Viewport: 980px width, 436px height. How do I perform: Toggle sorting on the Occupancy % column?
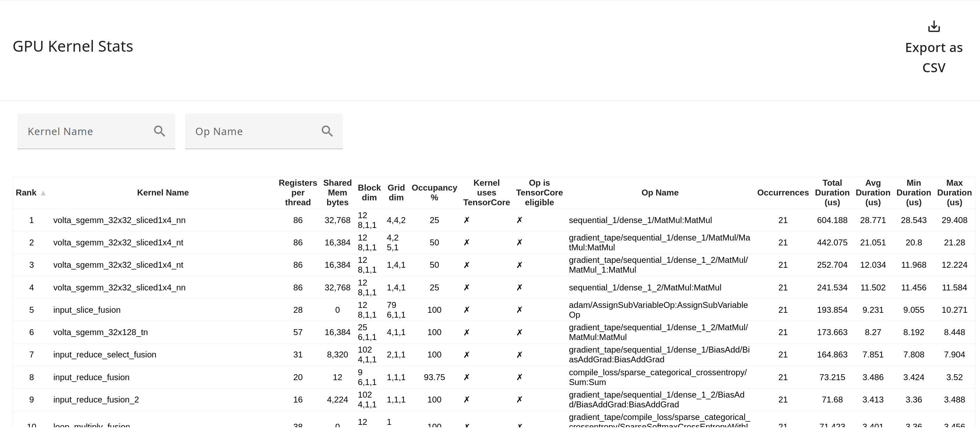435,193
